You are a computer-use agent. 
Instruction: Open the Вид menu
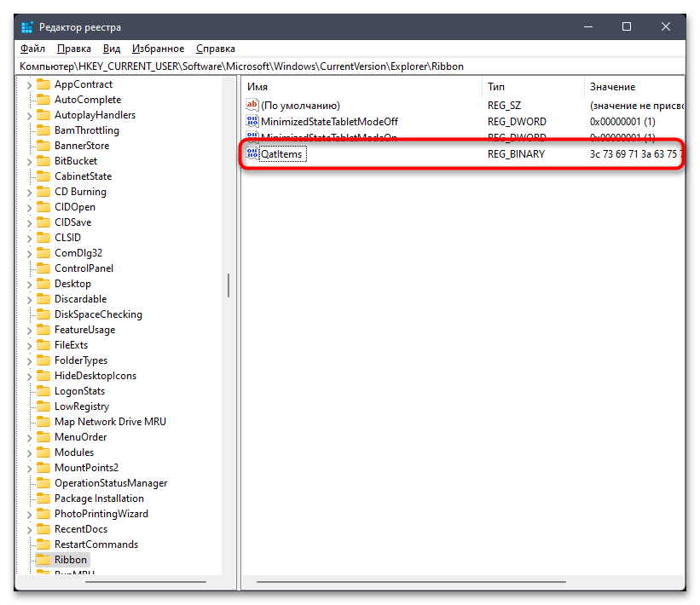(112, 49)
